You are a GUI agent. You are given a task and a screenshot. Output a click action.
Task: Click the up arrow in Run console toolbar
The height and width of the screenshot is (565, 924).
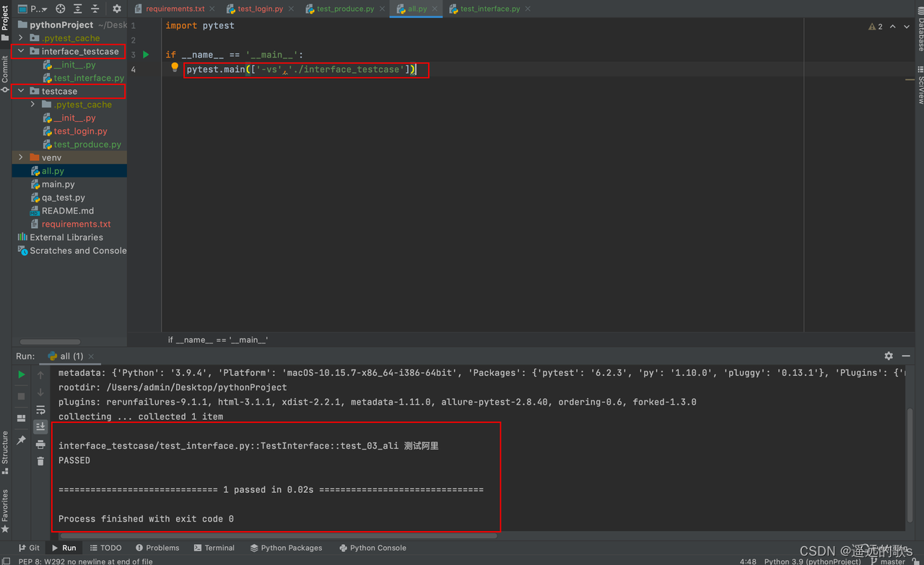(40, 375)
